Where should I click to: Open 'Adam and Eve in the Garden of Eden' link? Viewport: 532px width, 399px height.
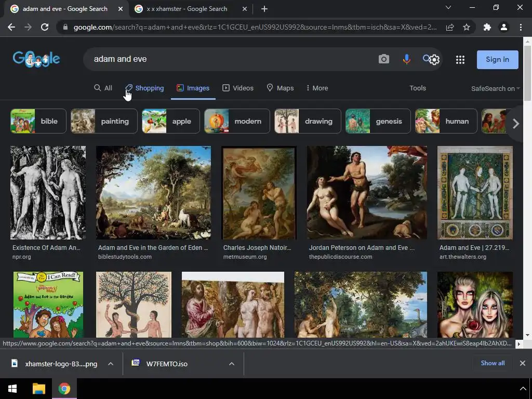click(153, 248)
